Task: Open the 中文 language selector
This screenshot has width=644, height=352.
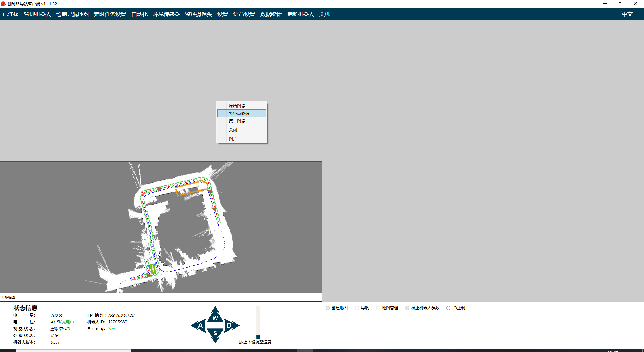Action: point(627,14)
